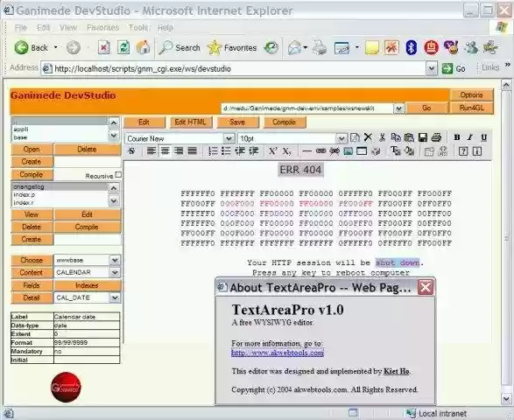
Task: Open the Tools menu
Action: (138, 27)
